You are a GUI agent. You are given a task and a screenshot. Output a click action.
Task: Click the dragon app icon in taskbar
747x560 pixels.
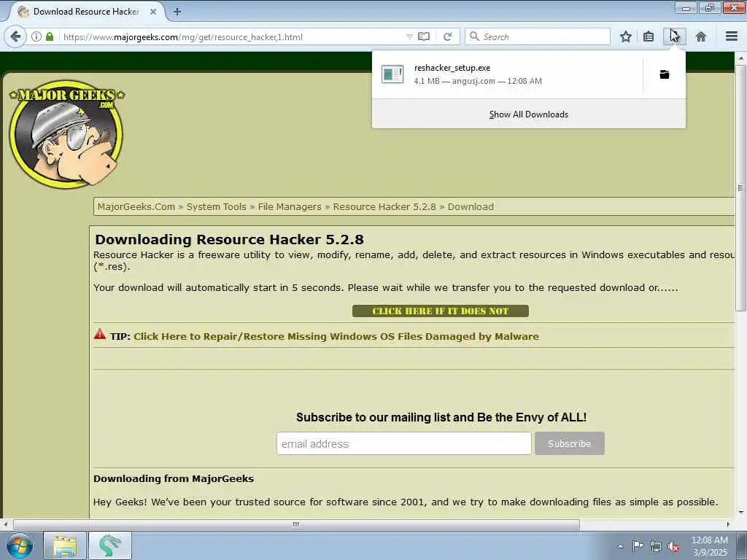click(110, 545)
